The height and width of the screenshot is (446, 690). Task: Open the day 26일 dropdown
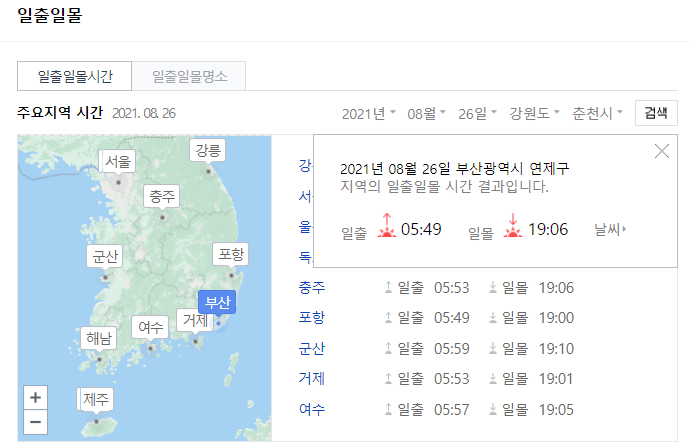pyautogui.click(x=479, y=113)
